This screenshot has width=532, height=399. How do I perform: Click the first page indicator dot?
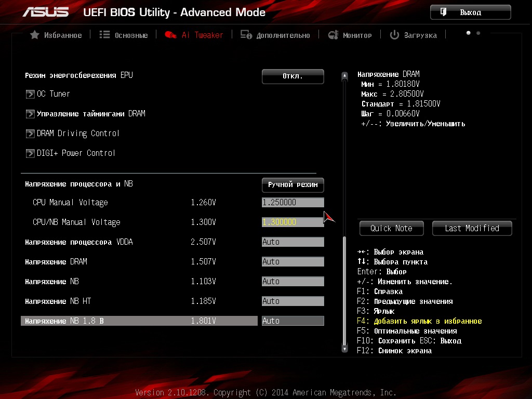click(469, 33)
